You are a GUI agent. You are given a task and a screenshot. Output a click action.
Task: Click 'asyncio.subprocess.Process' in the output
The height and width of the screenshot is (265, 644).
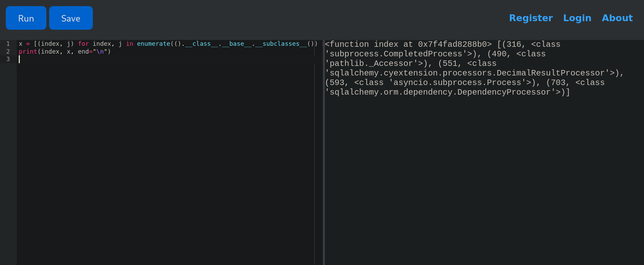457,83
